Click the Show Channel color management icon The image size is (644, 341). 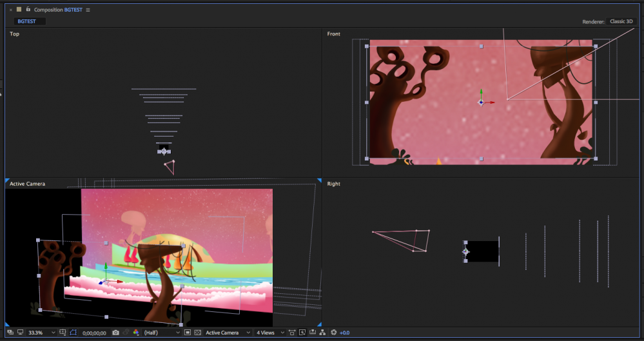(136, 333)
